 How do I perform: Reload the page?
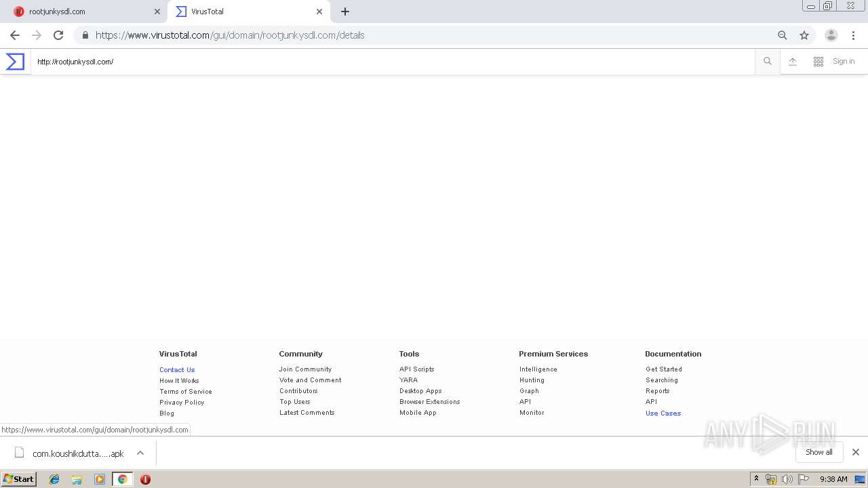coord(58,35)
